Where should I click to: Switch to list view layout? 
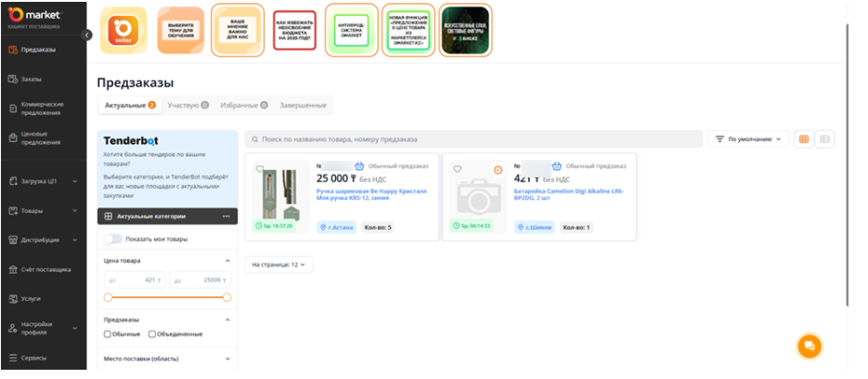(824, 139)
